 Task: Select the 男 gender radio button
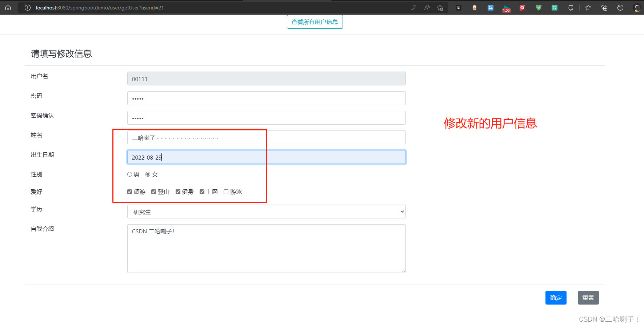pyautogui.click(x=129, y=174)
